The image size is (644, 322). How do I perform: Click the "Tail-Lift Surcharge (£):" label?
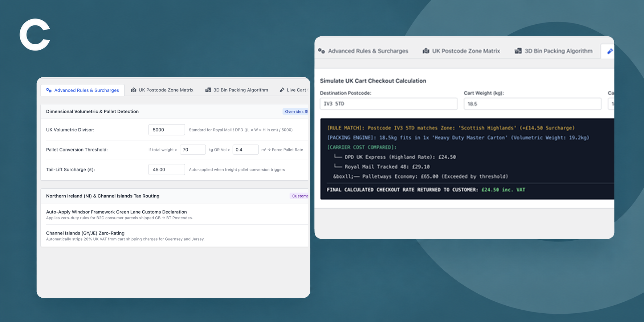pos(70,170)
